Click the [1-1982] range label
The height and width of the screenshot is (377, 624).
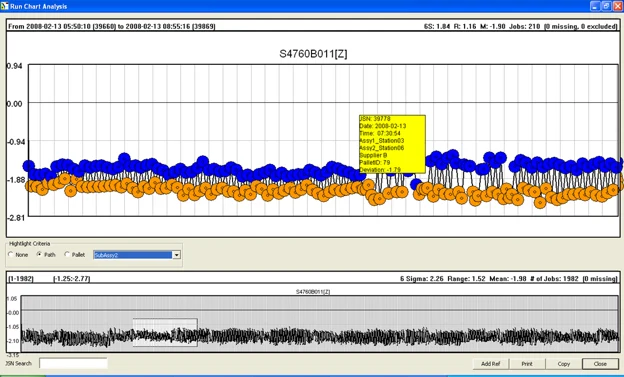(x=21, y=279)
